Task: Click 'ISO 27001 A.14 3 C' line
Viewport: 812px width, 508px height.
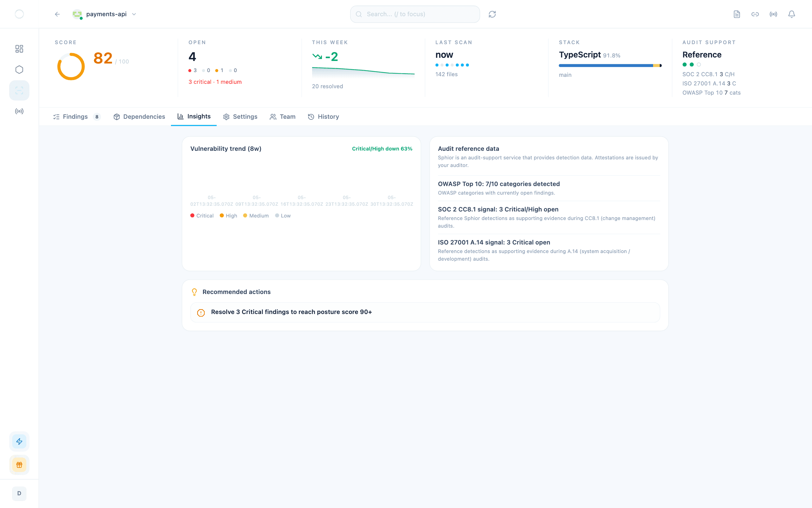Action: [709, 84]
